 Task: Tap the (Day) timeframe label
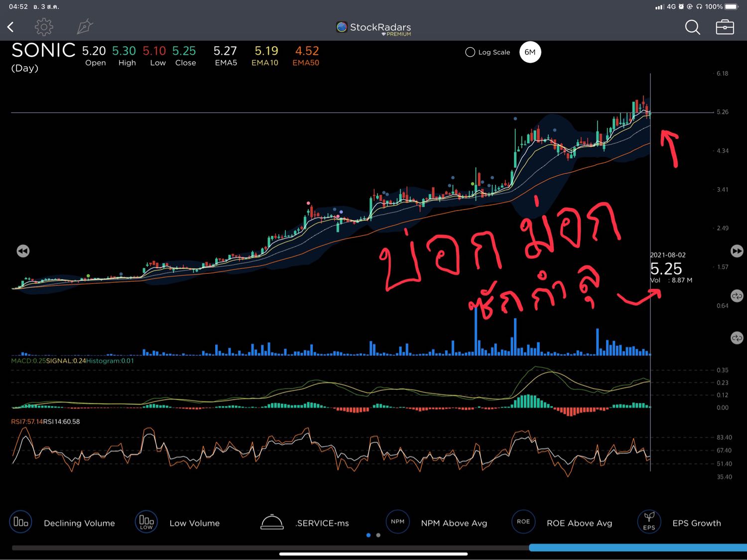click(x=25, y=68)
